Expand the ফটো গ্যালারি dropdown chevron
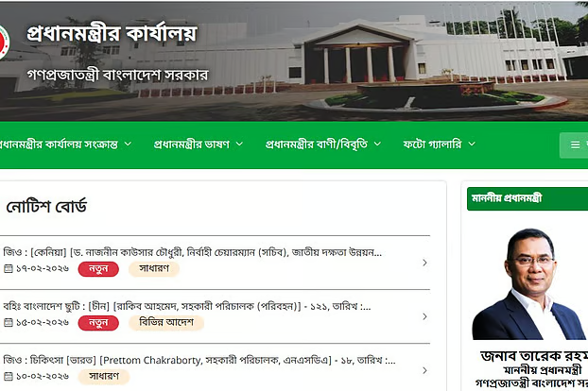 pyautogui.click(x=472, y=144)
